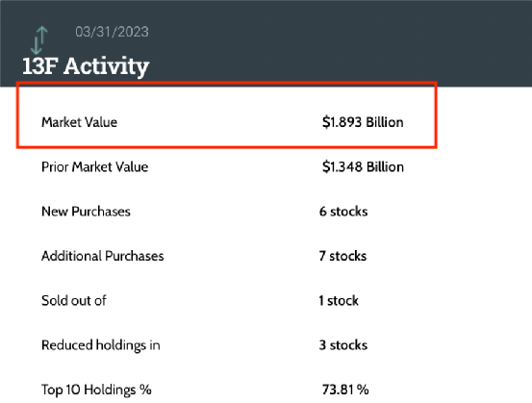Open the 1 stock link

pyautogui.click(x=339, y=300)
